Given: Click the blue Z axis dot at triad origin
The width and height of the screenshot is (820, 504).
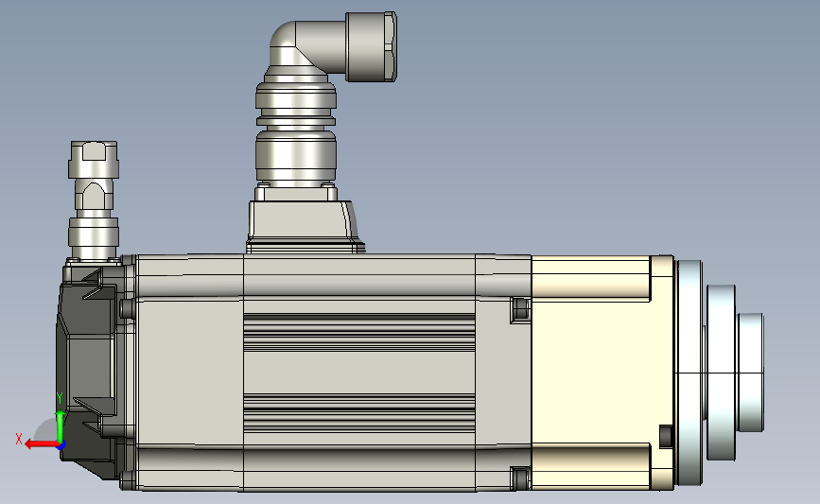Looking at the screenshot, I should tap(61, 446).
